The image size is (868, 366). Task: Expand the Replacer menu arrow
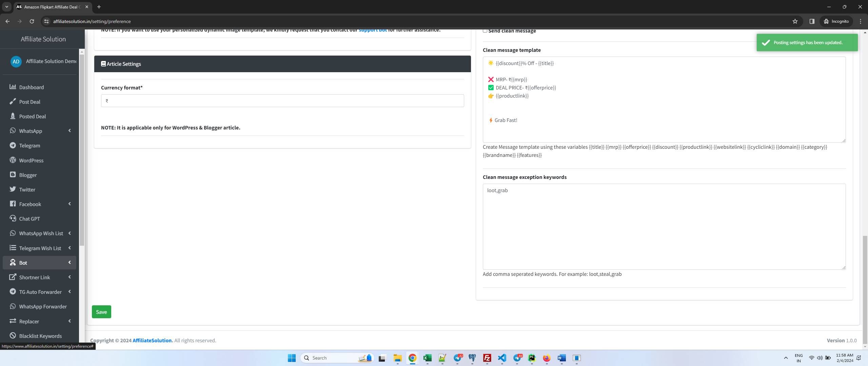pos(70,321)
